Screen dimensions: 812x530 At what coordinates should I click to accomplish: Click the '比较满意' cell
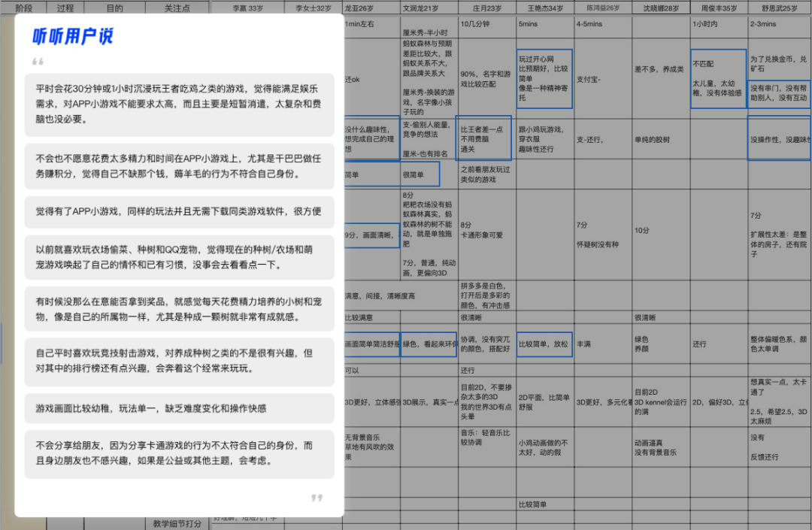click(x=372, y=317)
